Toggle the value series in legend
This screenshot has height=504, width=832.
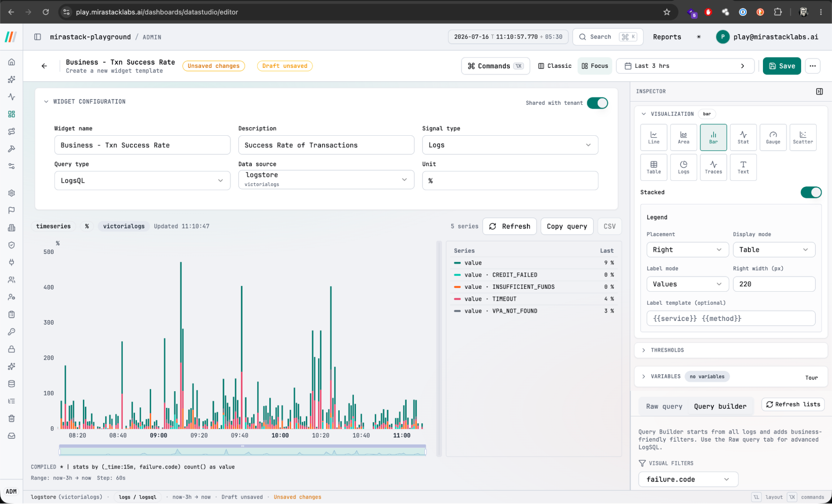click(x=534, y=263)
